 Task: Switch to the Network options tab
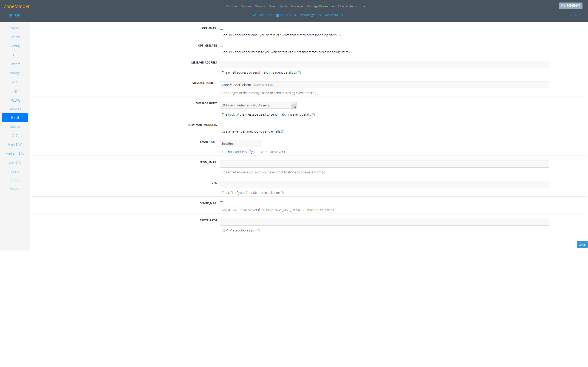point(15,109)
